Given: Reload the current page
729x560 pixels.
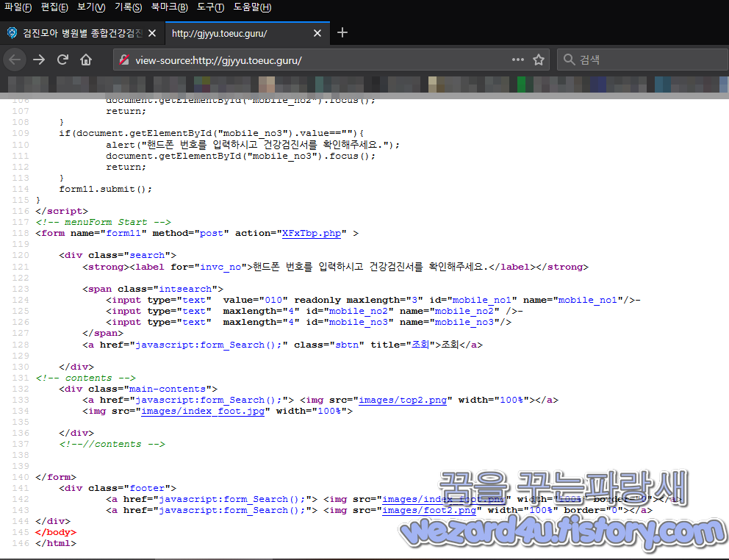Looking at the screenshot, I should pos(62,60).
